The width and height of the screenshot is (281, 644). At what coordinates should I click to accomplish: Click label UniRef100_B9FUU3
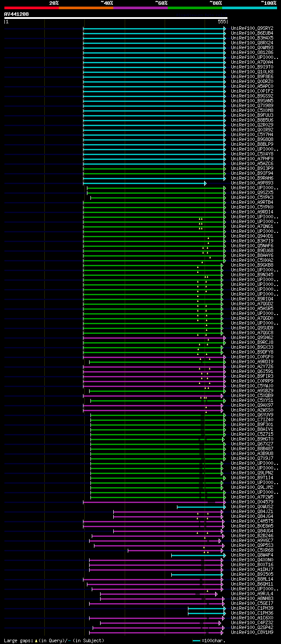[x=252, y=115]
